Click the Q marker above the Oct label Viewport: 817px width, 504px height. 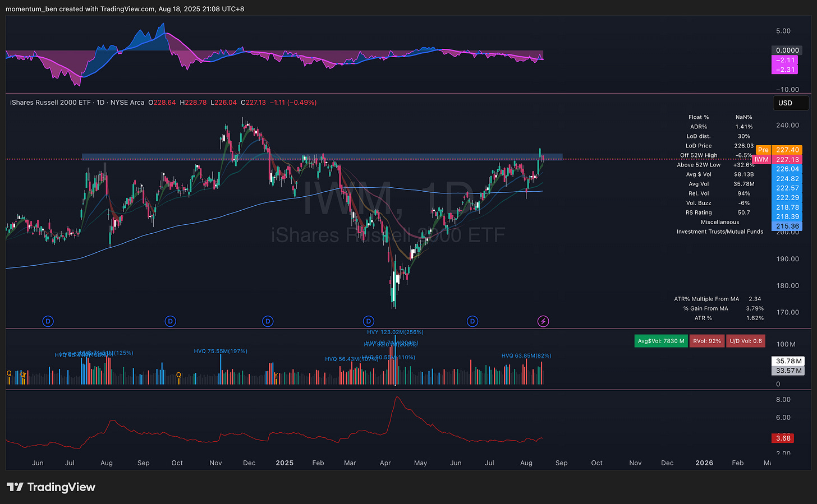click(x=178, y=374)
